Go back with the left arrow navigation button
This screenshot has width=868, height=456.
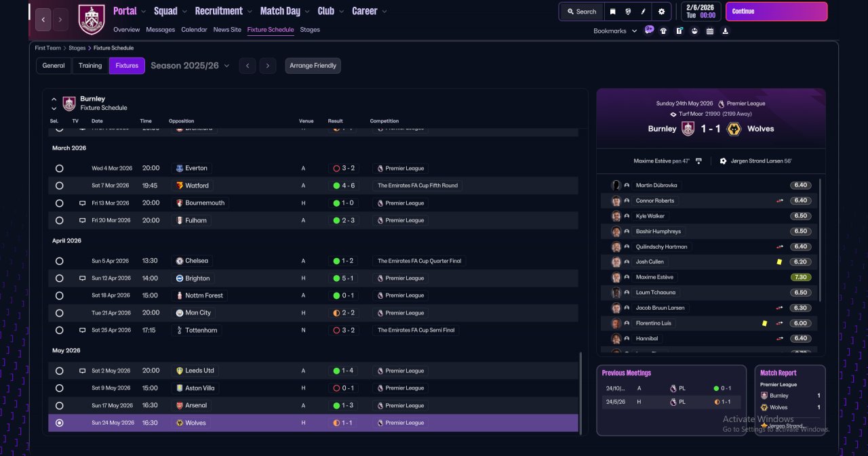43,20
